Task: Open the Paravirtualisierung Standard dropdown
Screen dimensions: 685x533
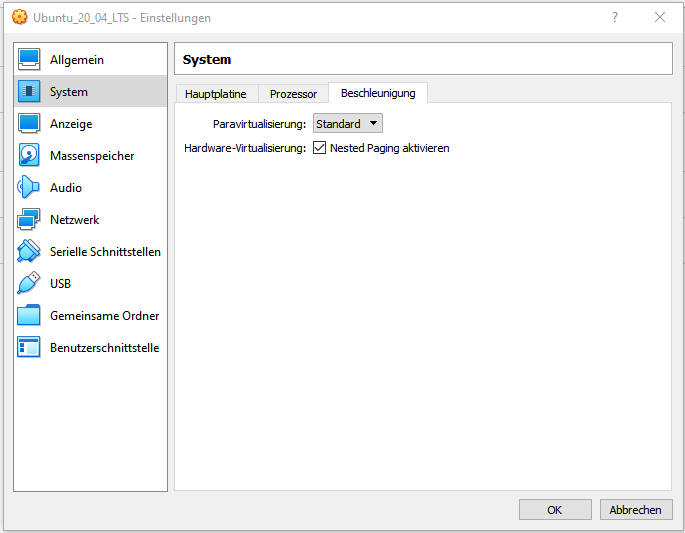Action: coord(348,124)
